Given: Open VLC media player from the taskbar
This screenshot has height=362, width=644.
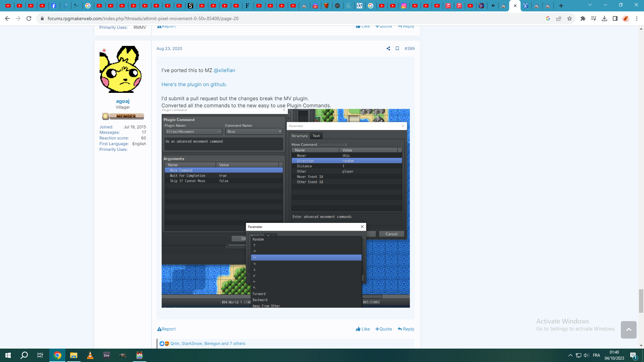Looking at the screenshot, I should [x=90, y=355].
